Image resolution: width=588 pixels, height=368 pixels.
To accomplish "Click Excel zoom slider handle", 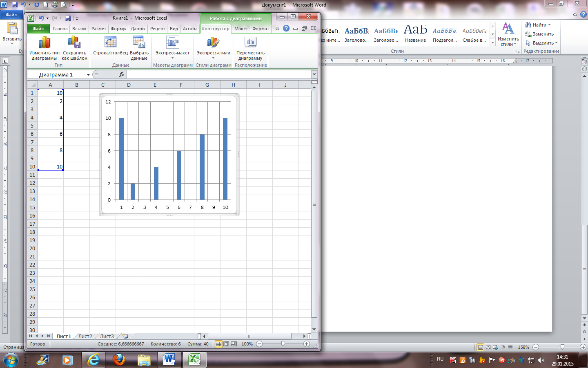I will (x=283, y=344).
